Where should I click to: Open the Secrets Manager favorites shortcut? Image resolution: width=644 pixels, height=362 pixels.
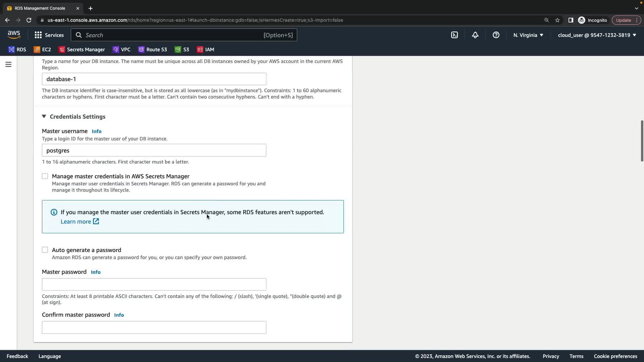(82, 50)
